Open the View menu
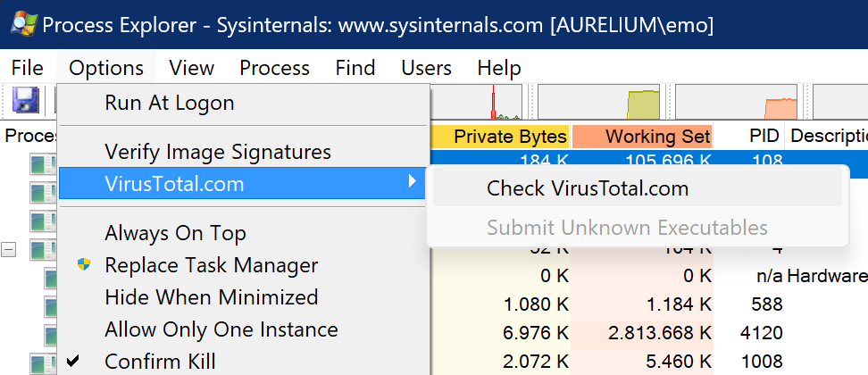Viewport: 868px width, 375px height. coord(191,68)
